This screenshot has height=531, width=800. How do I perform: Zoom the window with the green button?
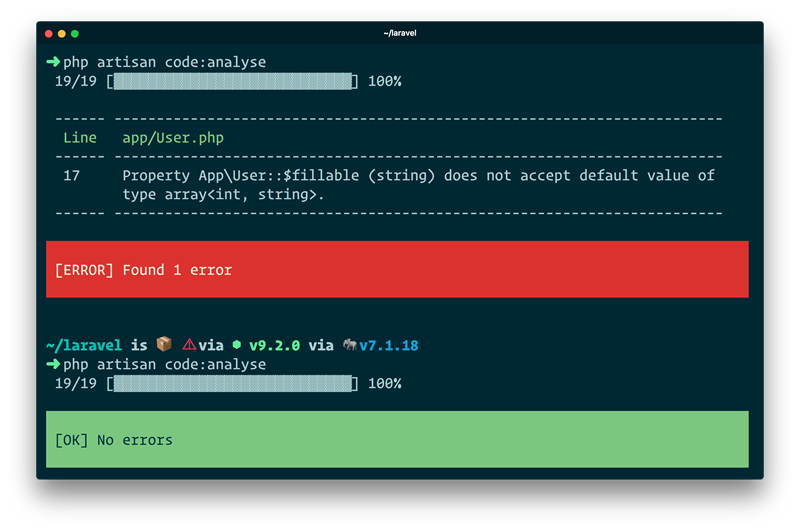74,33
